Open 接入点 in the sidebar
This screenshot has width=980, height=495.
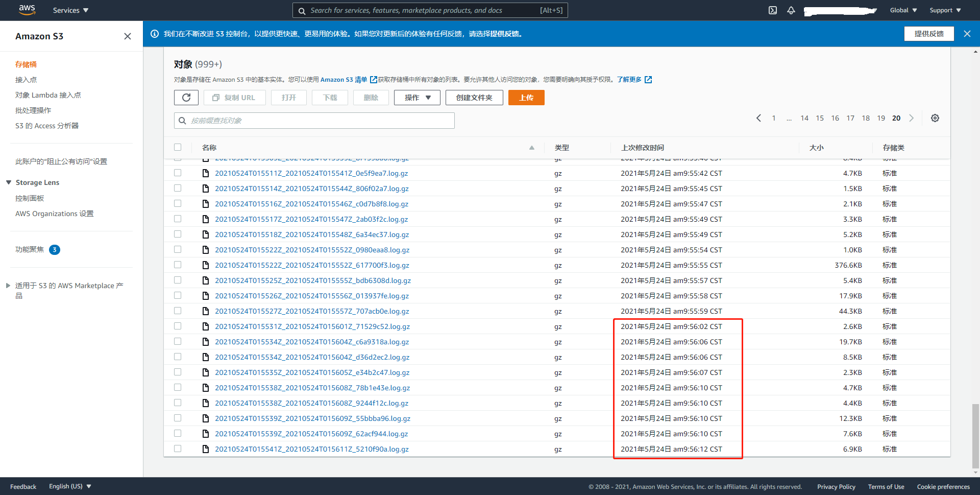pos(26,80)
